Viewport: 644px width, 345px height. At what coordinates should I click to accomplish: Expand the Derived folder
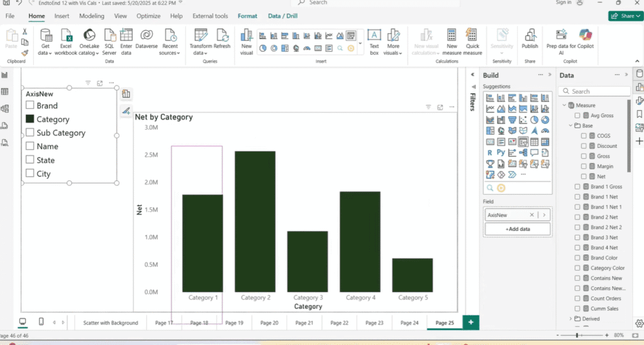(x=571, y=319)
